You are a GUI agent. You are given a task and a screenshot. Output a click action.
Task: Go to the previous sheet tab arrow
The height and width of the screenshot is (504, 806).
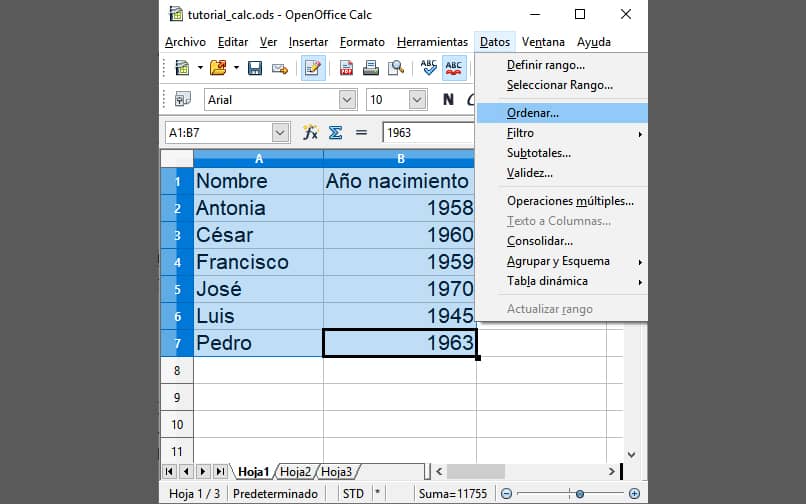186,471
